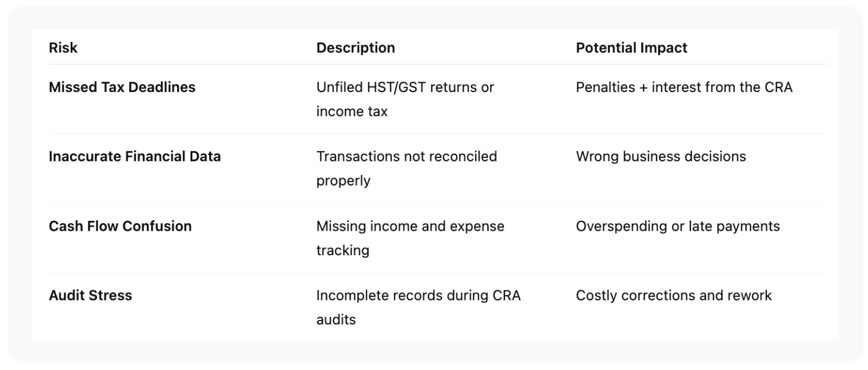Click the plus sign in the Penalties cell
868x370 pixels.
[x=644, y=88]
